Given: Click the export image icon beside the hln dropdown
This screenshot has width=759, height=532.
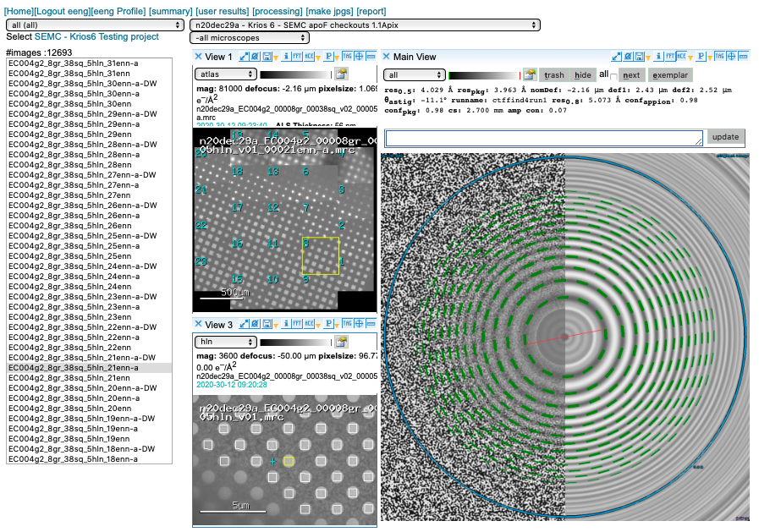Looking at the screenshot, I should (341, 342).
